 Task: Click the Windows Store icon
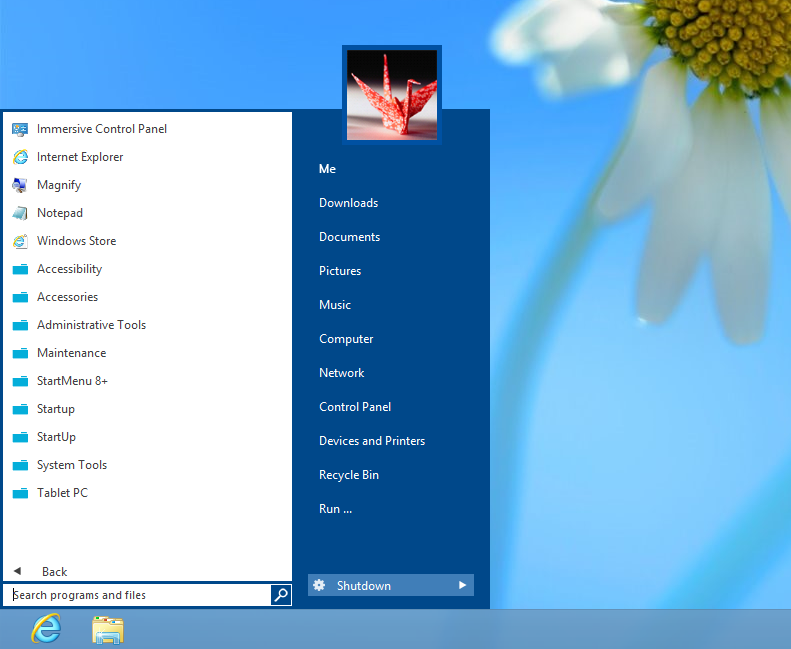pyautogui.click(x=20, y=241)
